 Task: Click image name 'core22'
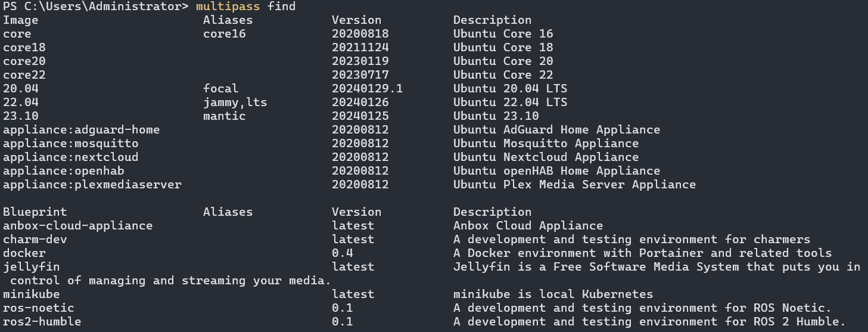pos(24,75)
